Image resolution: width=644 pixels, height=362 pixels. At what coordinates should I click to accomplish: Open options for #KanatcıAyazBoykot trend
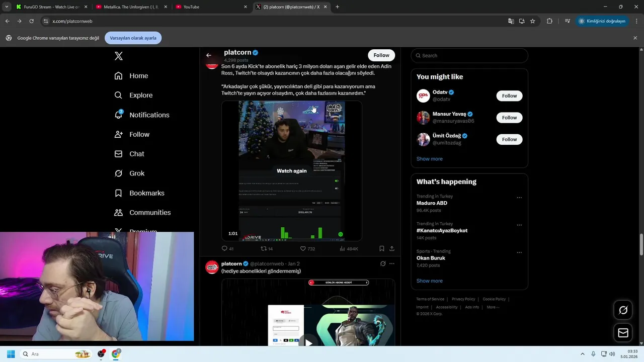point(519,225)
